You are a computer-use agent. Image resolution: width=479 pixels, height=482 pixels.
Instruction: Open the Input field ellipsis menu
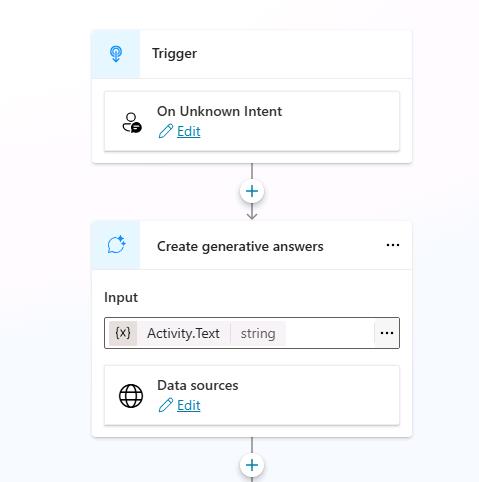tap(387, 333)
